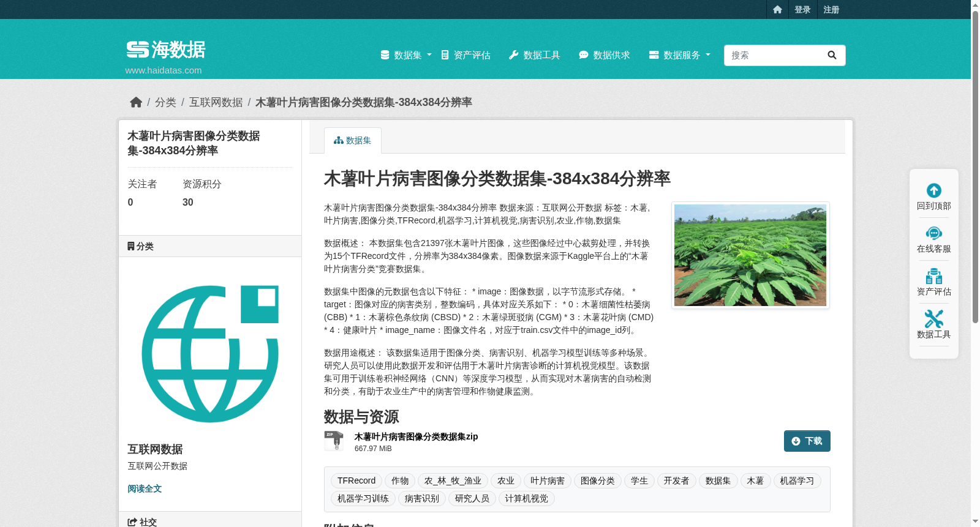Select the 作物 tag

(x=400, y=481)
